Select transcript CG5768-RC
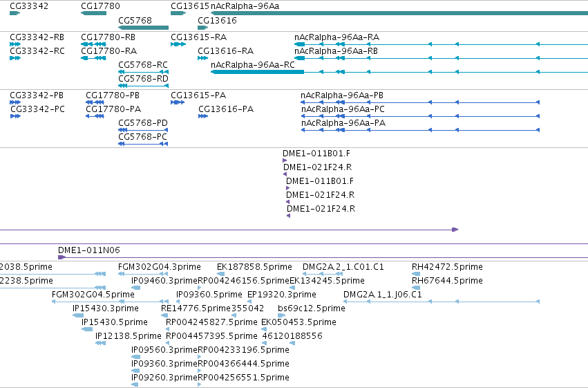The height and width of the screenshot is (388, 588). click(143, 72)
